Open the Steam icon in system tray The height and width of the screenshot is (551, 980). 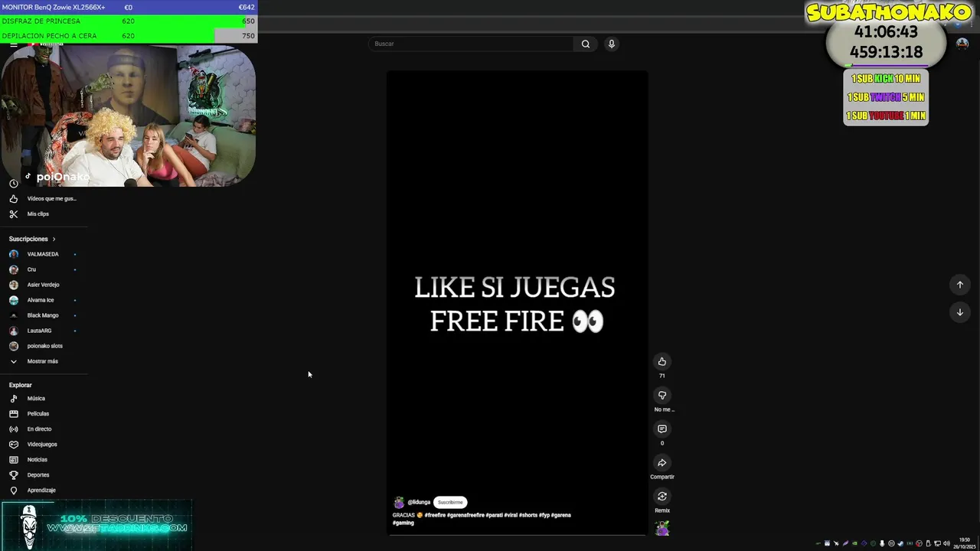click(900, 543)
